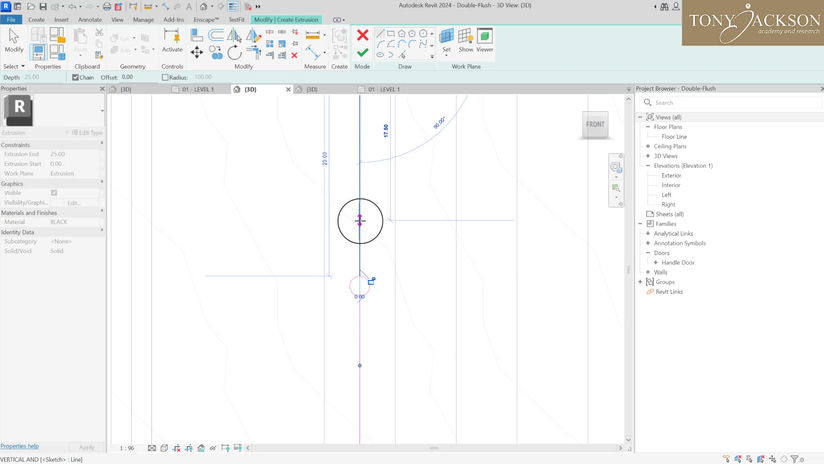Select Trim/Extend to Corner tool

(253, 53)
